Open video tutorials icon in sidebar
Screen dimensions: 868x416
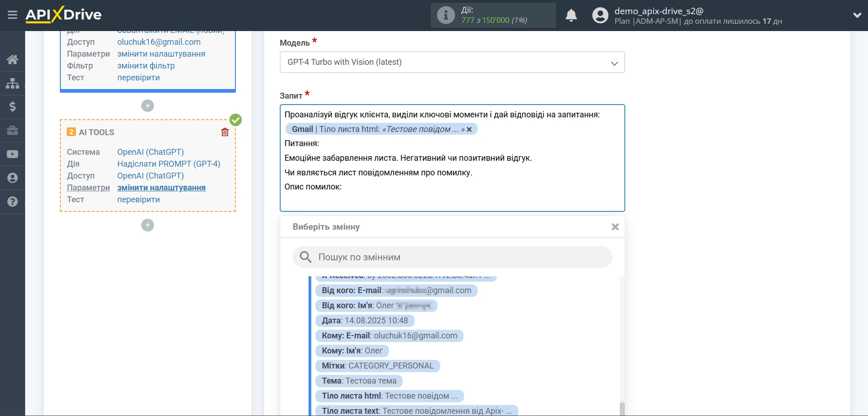coord(12,154)
